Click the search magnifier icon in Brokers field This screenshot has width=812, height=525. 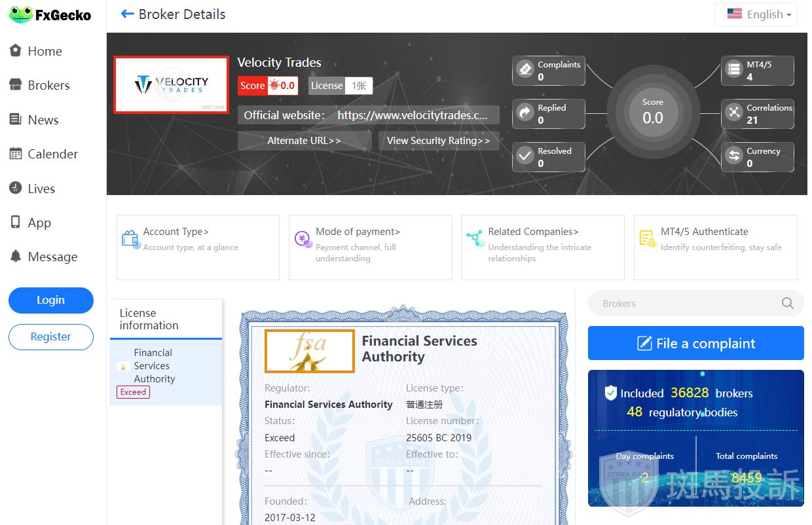coord(787,303)
